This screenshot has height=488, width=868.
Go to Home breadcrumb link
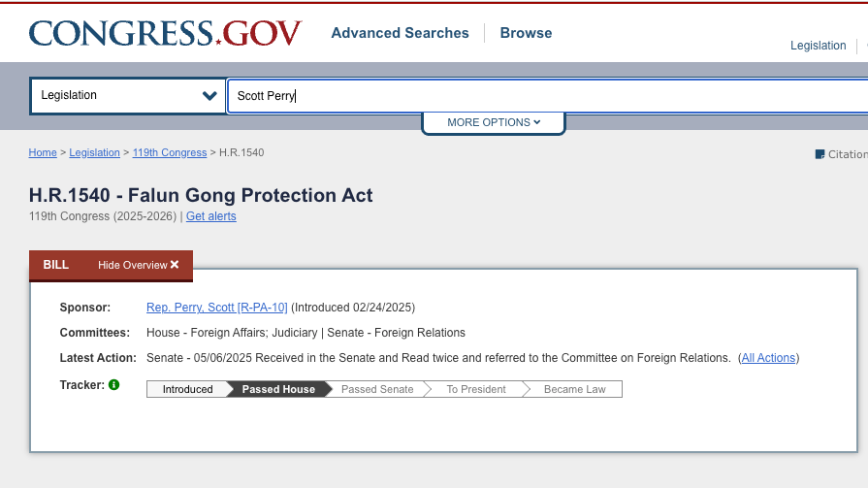(x=43, y=153)
